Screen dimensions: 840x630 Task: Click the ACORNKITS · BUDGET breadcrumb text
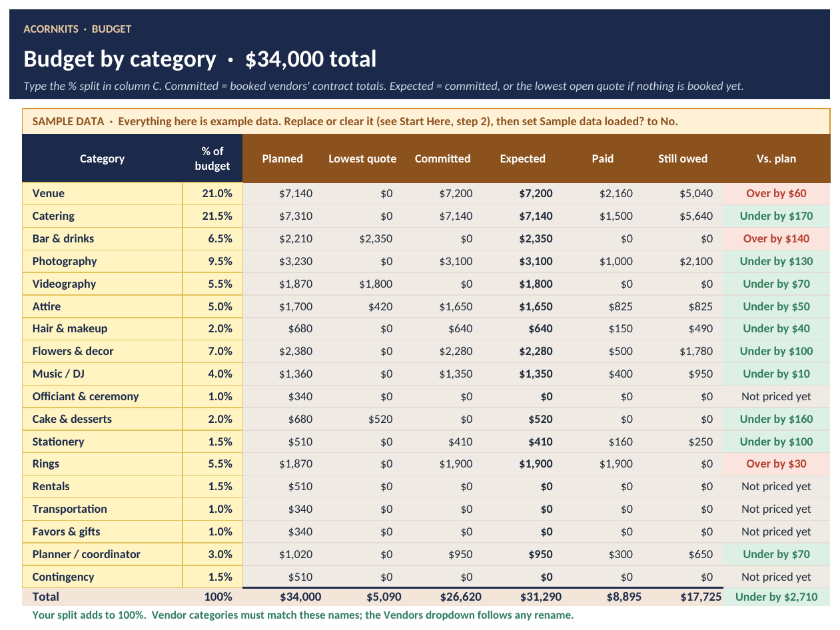77,29
